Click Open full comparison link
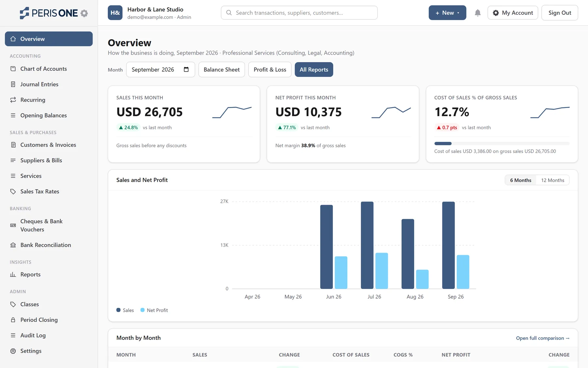The image size is (588, 368). (x=543, y=338)
